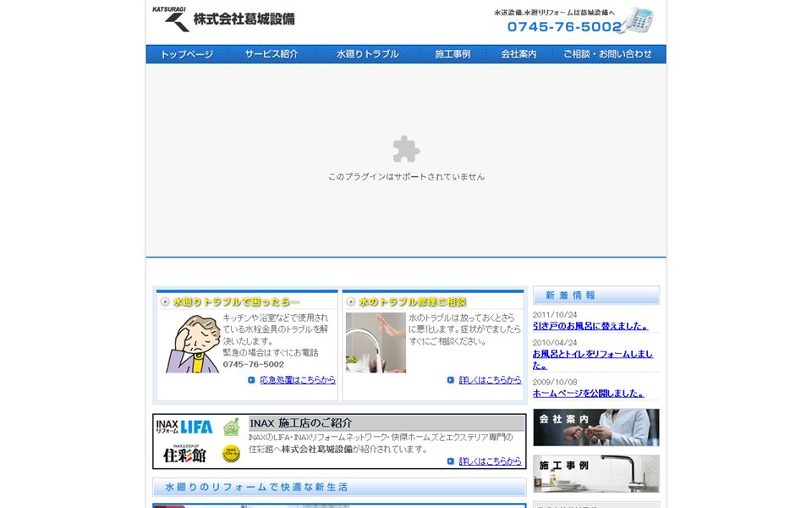Click the 住彩館 logo
Viewport: 812px width, 508px height.
185,454
